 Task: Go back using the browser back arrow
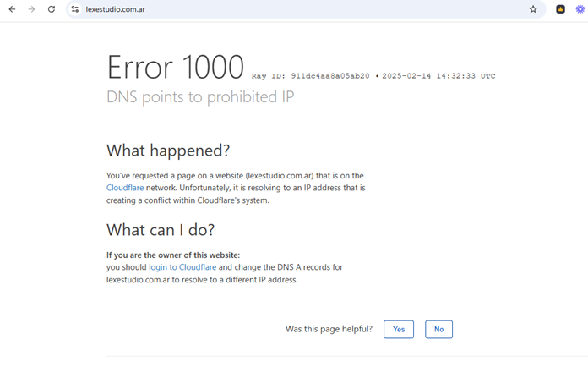(x=12, y=9)
